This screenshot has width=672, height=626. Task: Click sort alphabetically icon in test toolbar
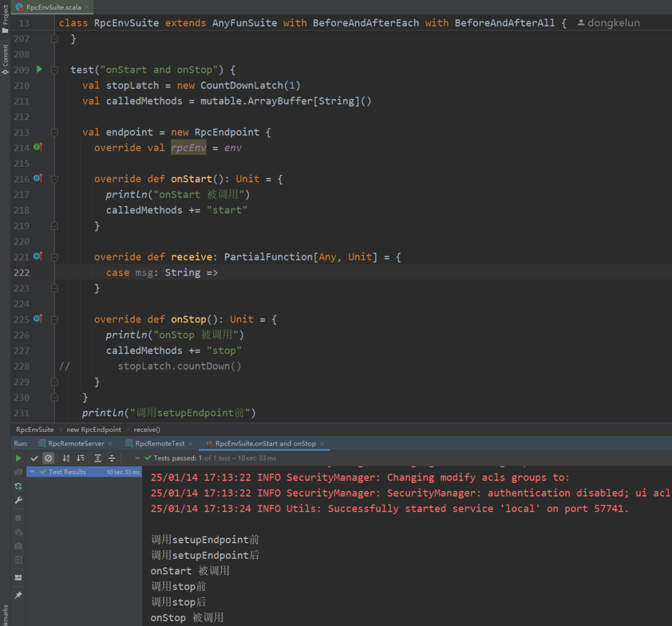click(x=66, y=458)
